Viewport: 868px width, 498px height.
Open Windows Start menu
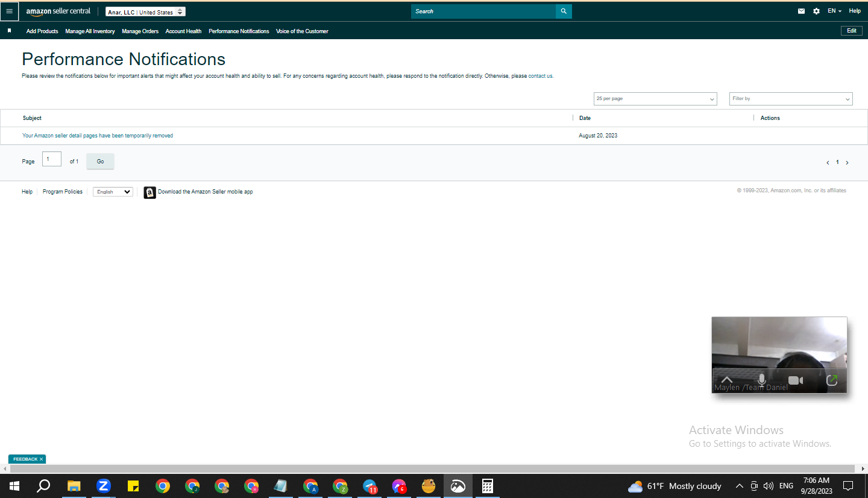click(14, 486)
